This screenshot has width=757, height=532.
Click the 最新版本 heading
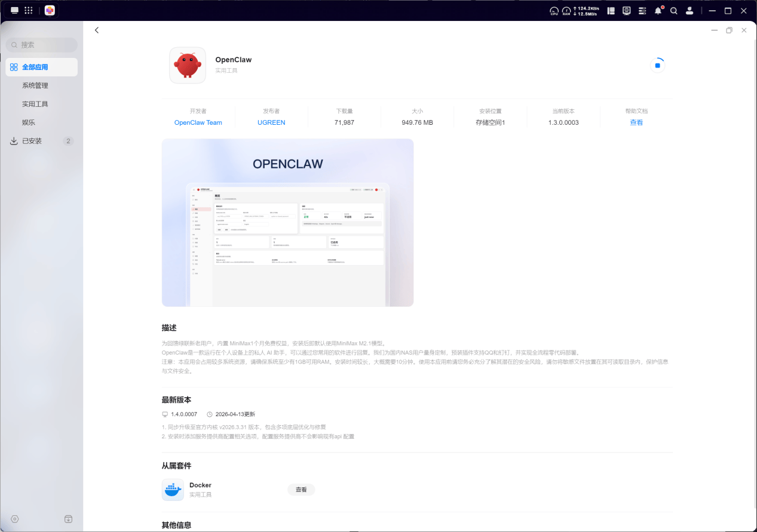(176, 400)
